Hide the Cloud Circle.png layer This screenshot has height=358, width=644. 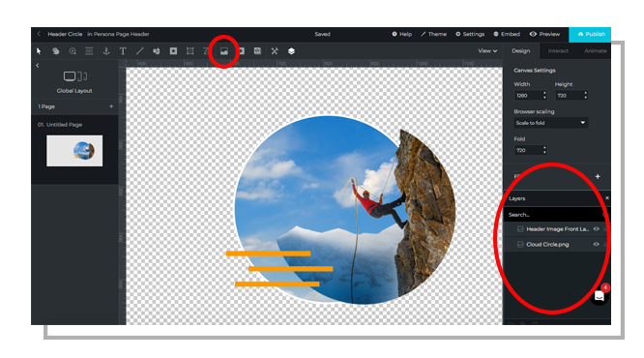[596, 244]
